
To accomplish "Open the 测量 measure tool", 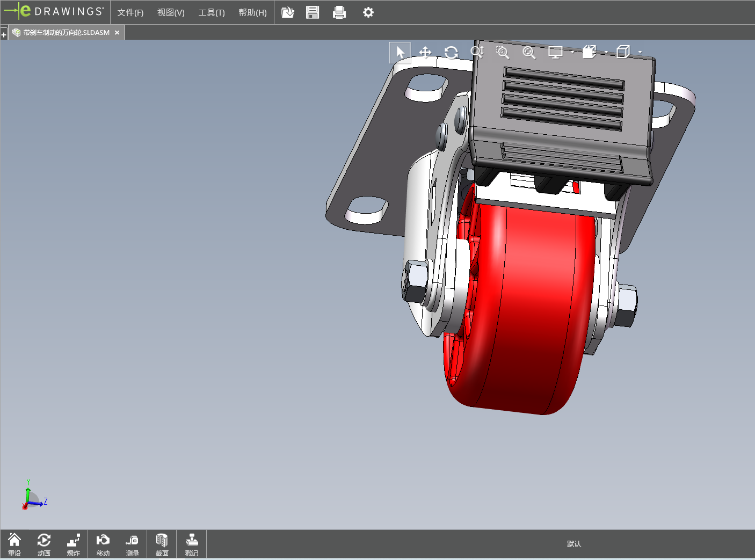I will (132, 544).
